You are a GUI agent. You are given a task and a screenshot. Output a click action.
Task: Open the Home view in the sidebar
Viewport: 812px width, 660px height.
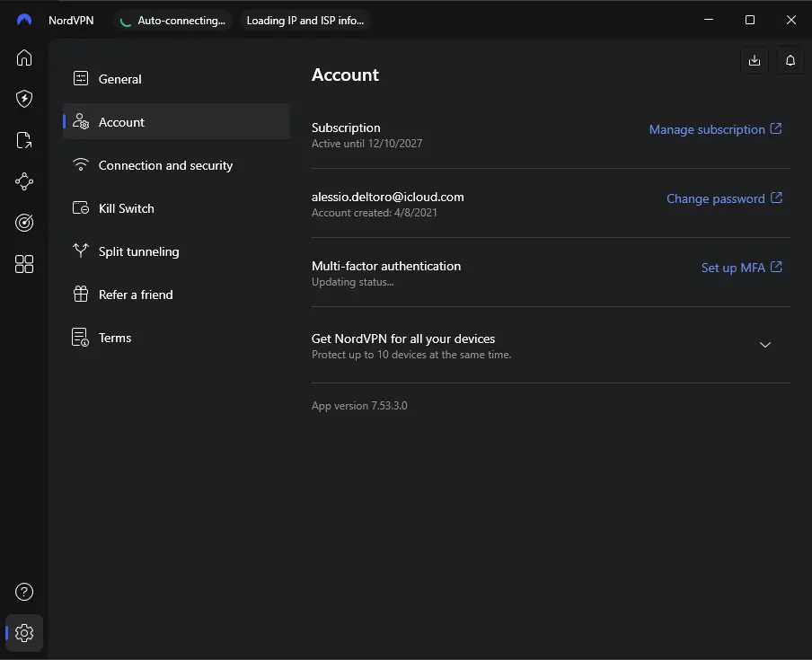(24, 57)
